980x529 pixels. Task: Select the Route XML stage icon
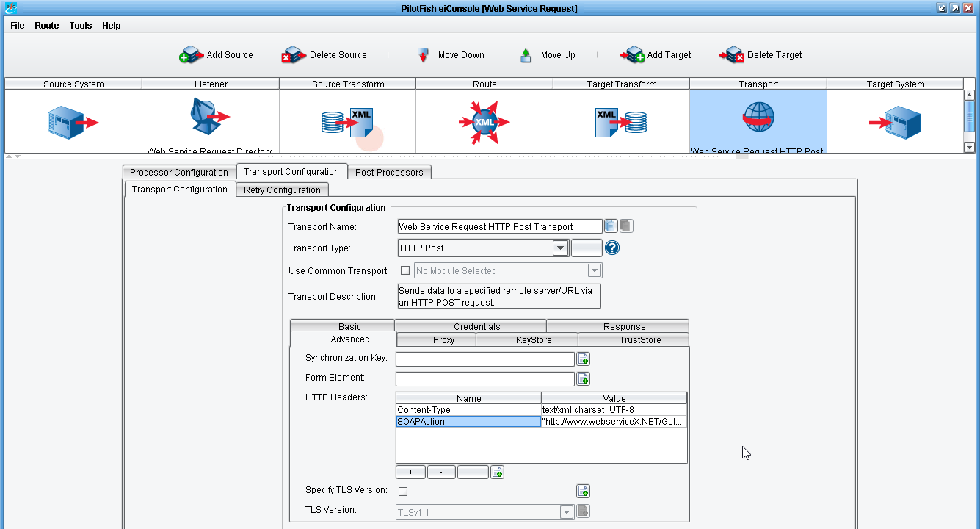(x=484, y=121)
